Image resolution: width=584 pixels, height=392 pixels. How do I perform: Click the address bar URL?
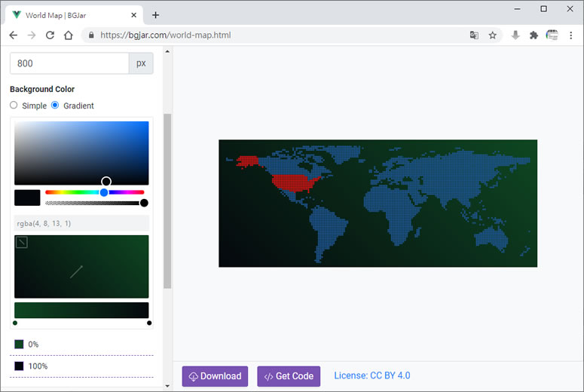tap(165, 35)
